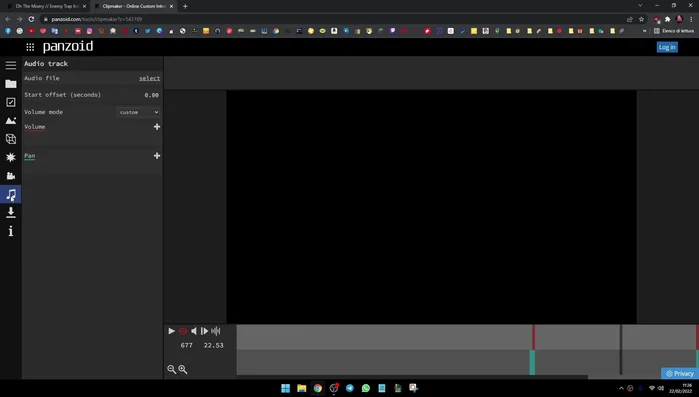
Task: Click select link for Audio file
Action: click(149, 78)
